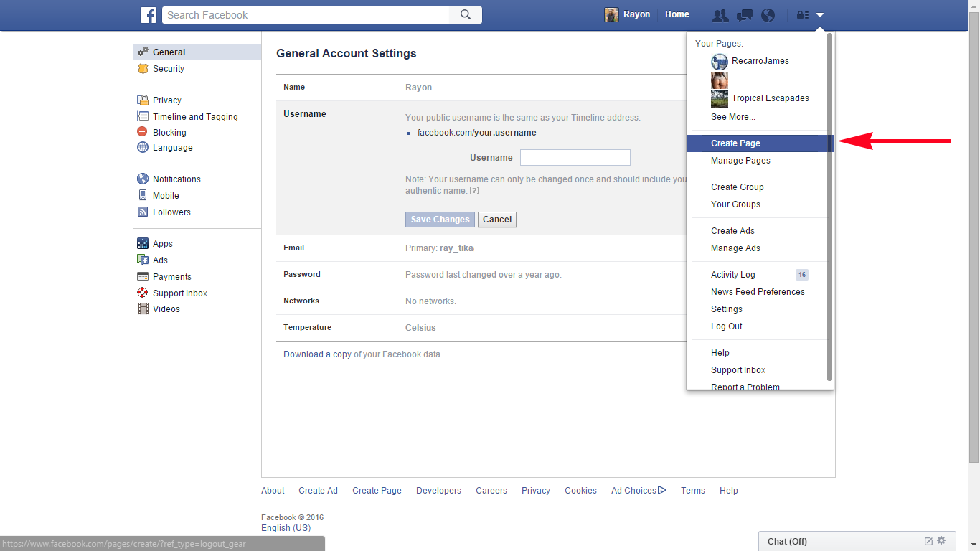Click the General settings gear icon
This screenshot has width=980, height=551.
click(x=143, y=52)
